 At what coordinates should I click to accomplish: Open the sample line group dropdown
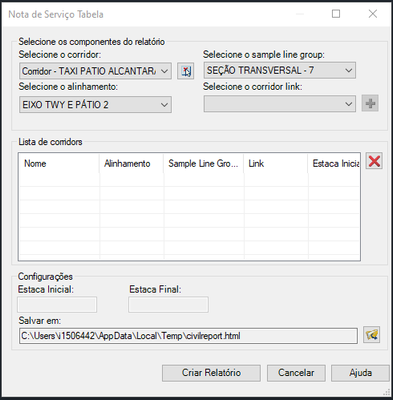(280, 70)
